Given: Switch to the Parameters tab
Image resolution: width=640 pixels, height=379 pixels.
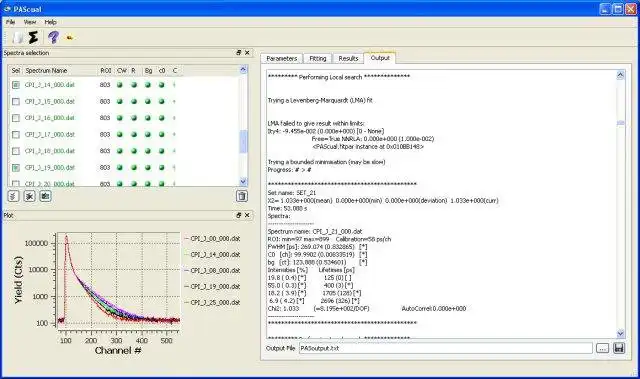Looking at the screenshot, I should point(282,58).
